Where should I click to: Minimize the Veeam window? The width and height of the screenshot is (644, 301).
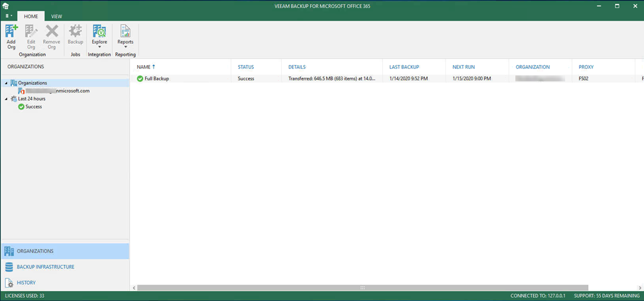[x=598, y=6]
